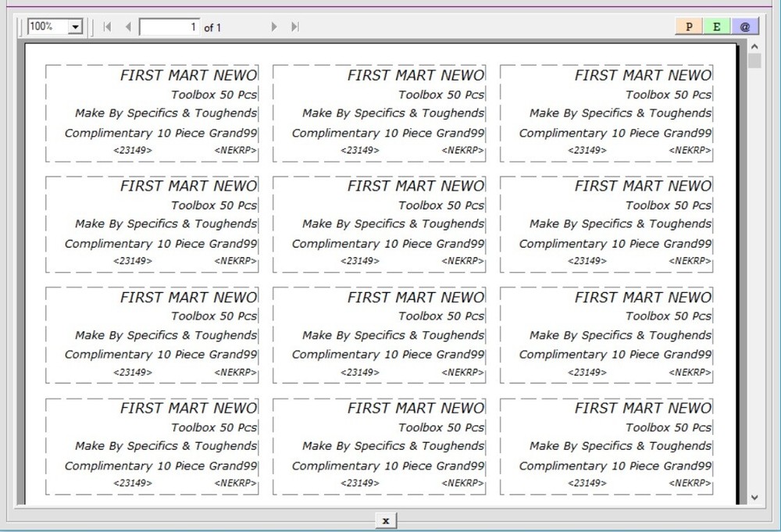Click the scrollbar up arrow icon

[754, 46]
